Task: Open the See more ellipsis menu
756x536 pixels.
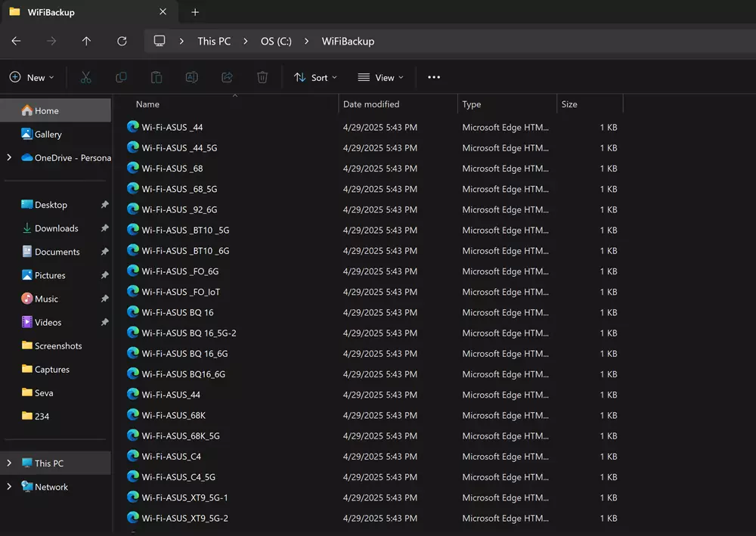Action: tap(434, 77)
